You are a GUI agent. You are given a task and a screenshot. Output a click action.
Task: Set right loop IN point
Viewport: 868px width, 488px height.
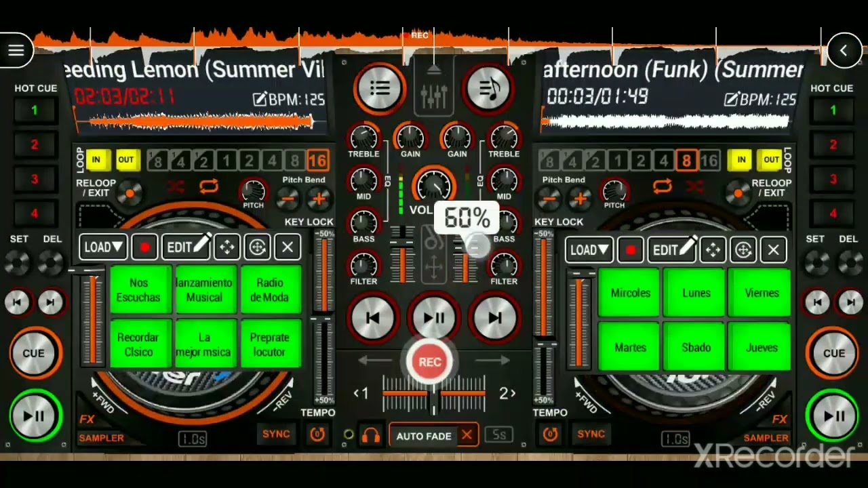pos(741,160)
